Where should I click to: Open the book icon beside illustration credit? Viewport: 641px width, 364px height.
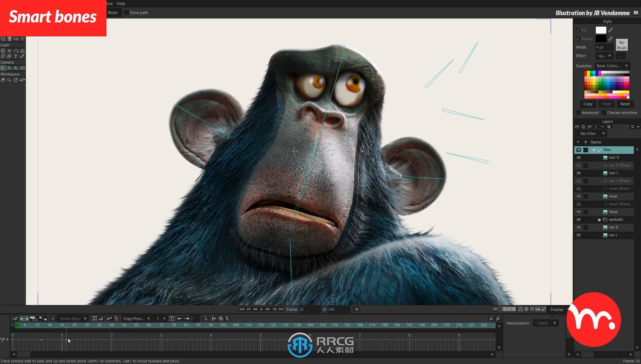(x=636, y=13)
